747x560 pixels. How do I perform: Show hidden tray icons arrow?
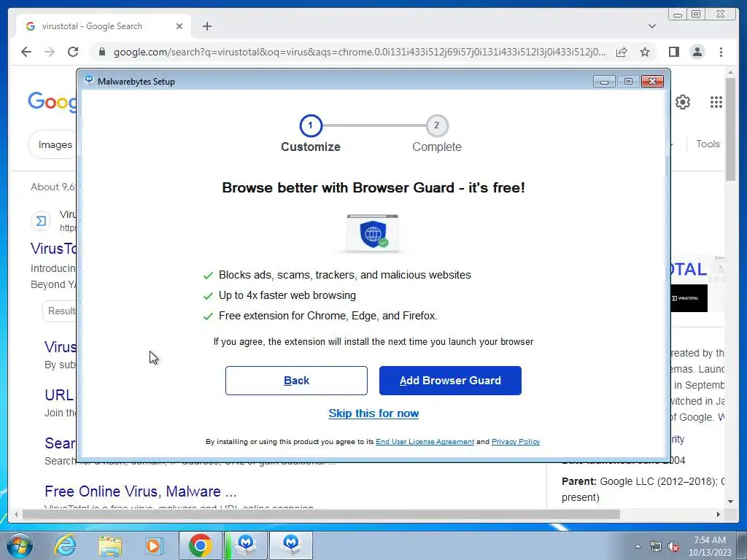pyautogui.click(x=638, y=547)
